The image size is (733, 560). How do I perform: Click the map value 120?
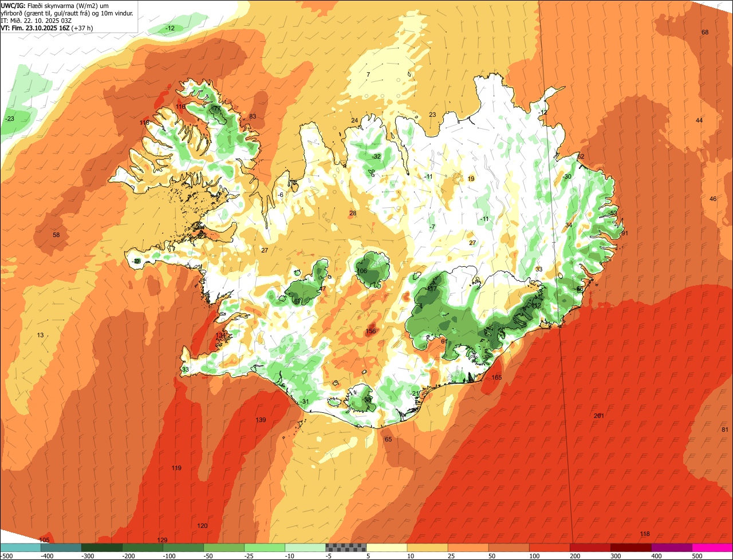[x=202, y=526]
